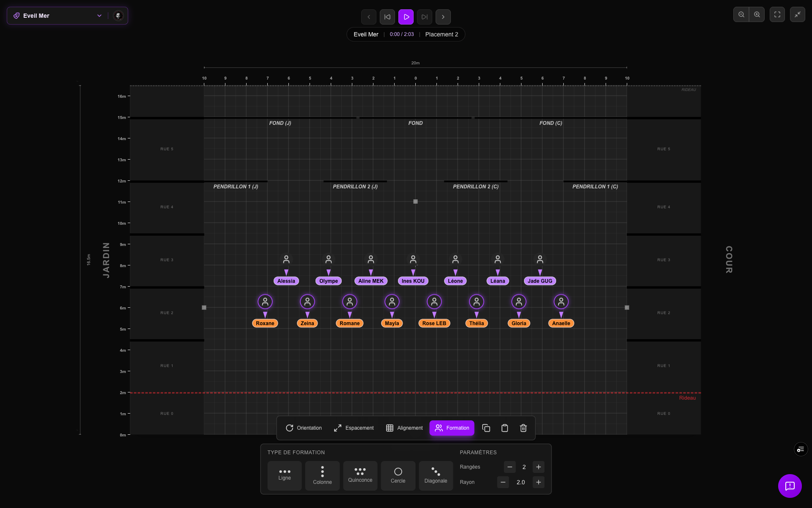Click the fullscreen frame icon
This screenshot has height=508, width=812.
tap(777, 14)
